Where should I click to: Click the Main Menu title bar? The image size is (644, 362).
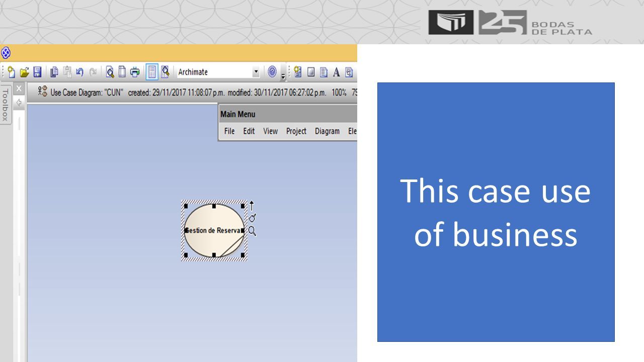[x=288, y=114]
